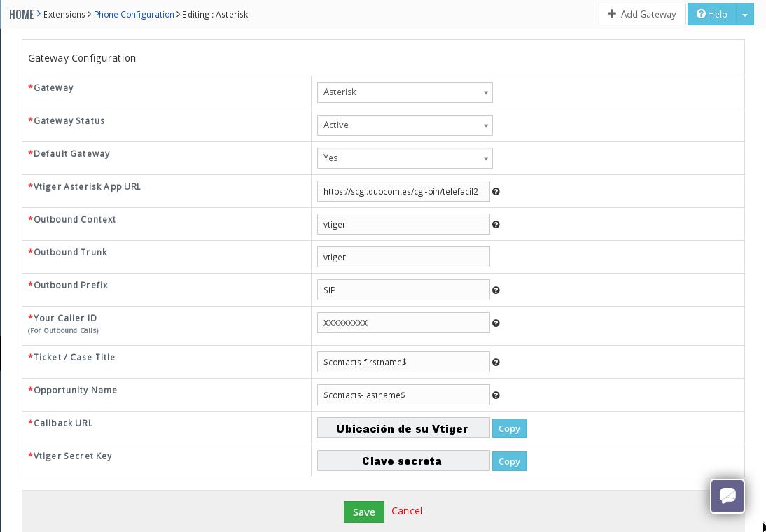Image resolution: width=766 pixels, height=532 pixels.
Task: Click help icon beside Opportunity Name field
Action: coord(496,395)
